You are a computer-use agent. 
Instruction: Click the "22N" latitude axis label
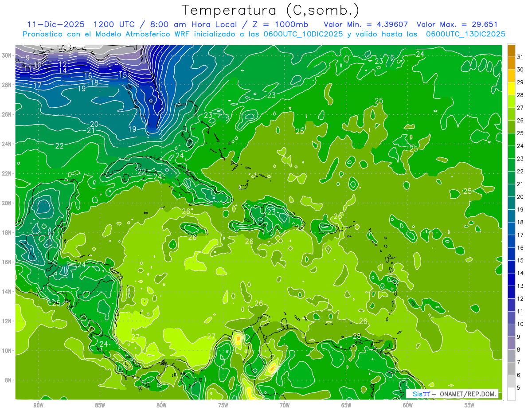8,173
